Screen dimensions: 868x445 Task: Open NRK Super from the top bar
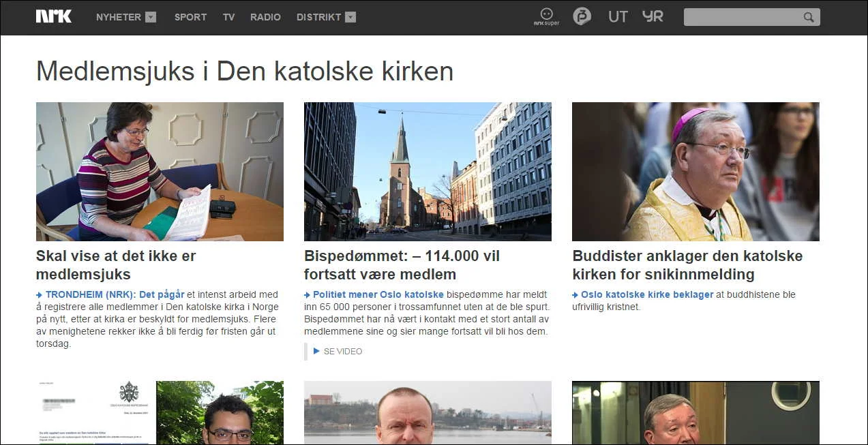tap(546, 16)
